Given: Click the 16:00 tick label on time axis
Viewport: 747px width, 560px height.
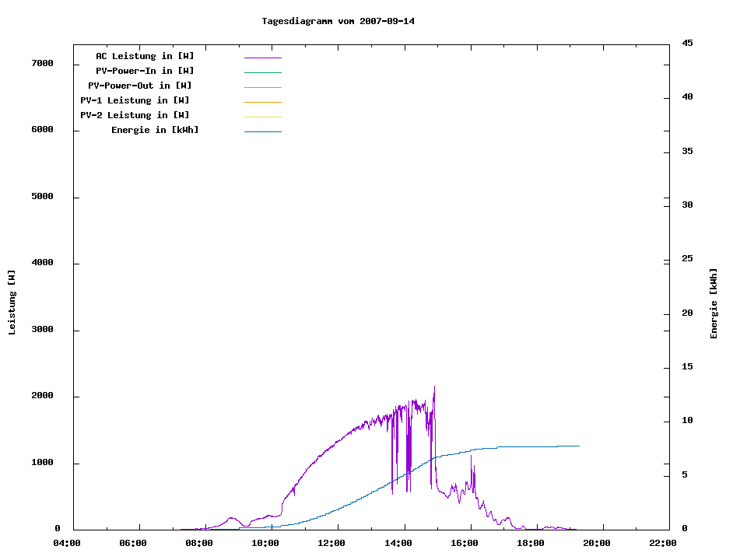Looking at the screenshot, I should click(465, 543).
